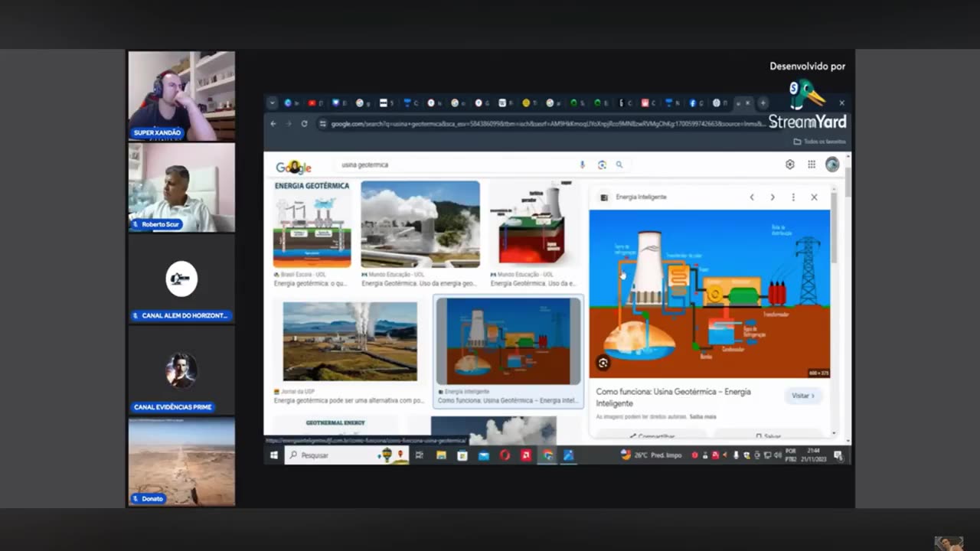Search by image with Google Lens icon
The width and height of the screenshot is (980, 551).
(x=602, y=165)
